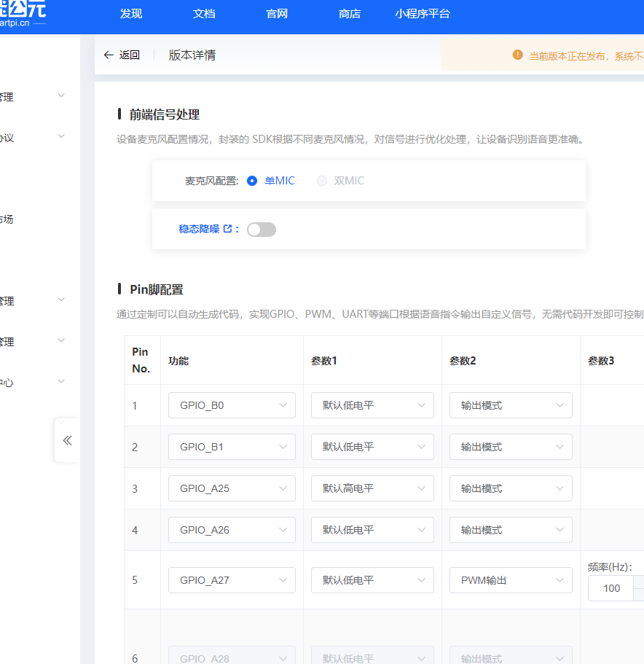Select the 单MIC radio button
Image resolution: width=644 pixels, height=664 pixels.
tap(251, 181)
